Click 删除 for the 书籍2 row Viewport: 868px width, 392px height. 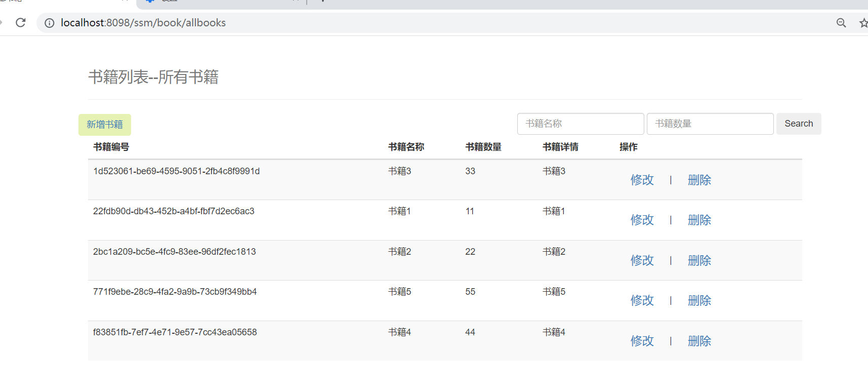(x=699, y=260)
